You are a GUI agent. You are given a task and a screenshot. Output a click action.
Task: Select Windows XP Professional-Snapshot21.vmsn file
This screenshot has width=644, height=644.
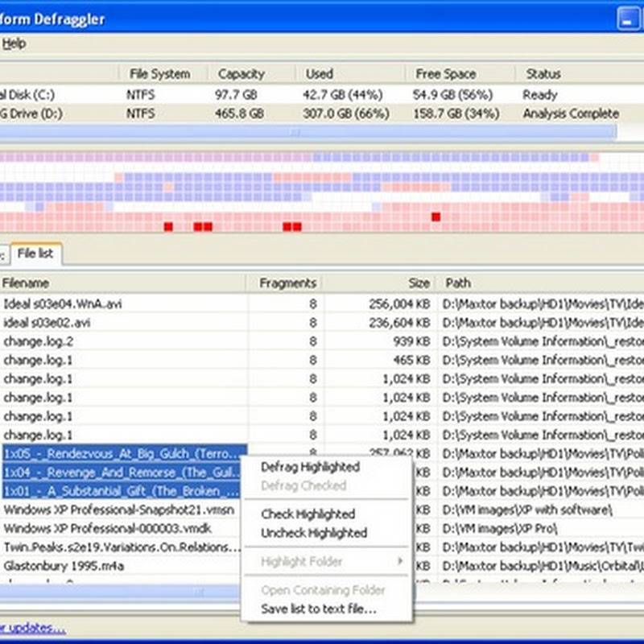click(119, 510)
